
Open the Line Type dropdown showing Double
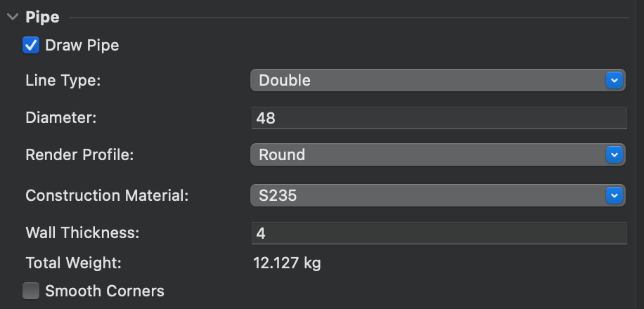427,81
